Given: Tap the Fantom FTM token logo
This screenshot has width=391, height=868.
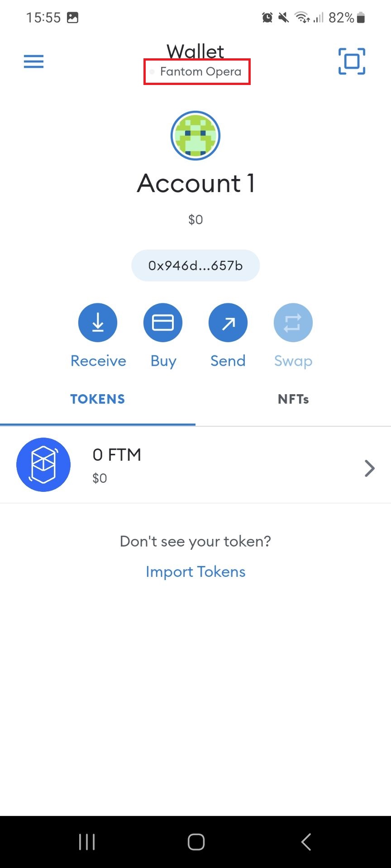Looking at the screenshot, I should coord(43,465).
